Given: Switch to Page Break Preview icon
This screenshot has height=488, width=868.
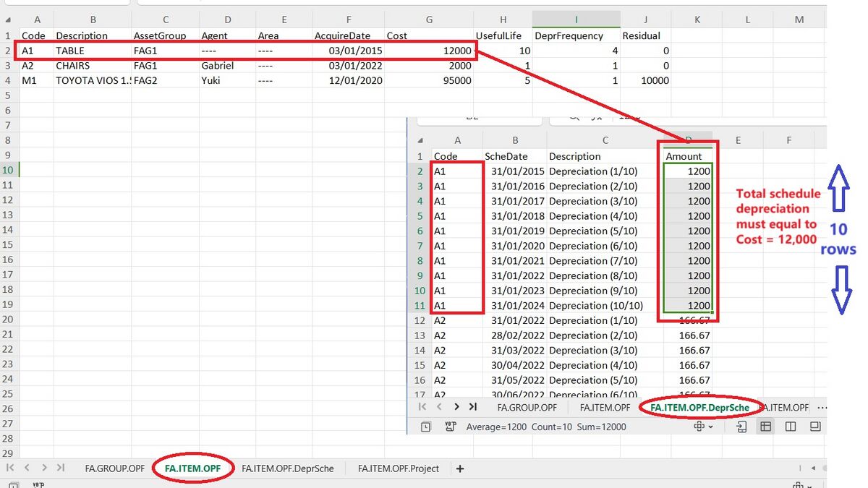Looking at the screenshot, I should pyautogui.click(x=815, y=427).
